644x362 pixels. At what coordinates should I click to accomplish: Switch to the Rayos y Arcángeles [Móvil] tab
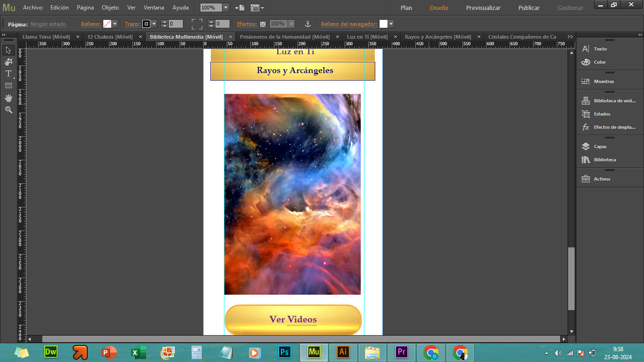point(438,37)
